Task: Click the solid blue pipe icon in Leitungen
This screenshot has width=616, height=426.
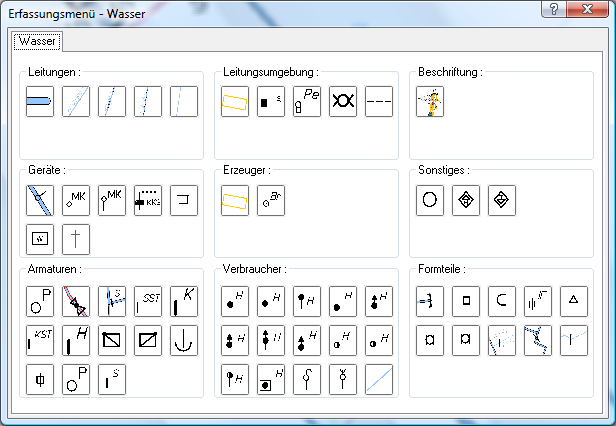Action: click(x=40, y=101)
